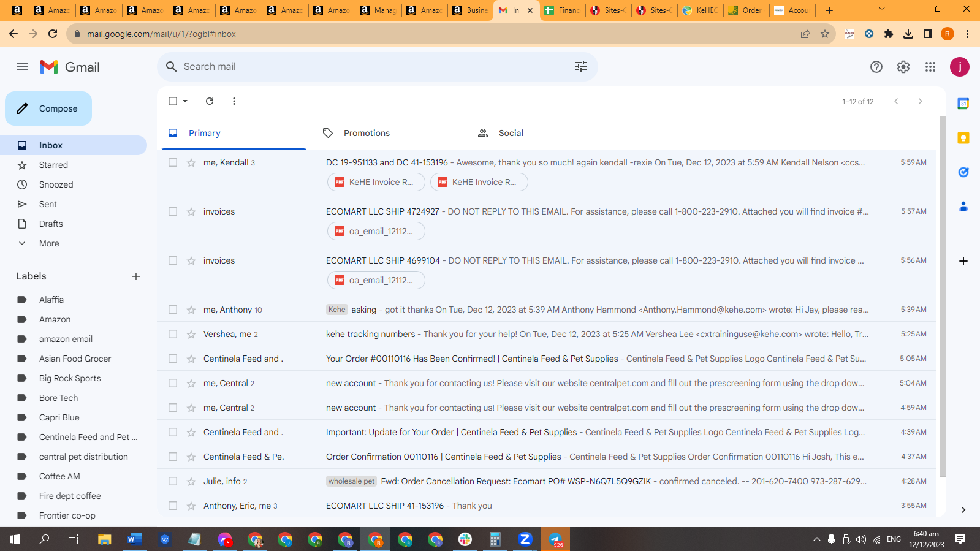This screenshot has height=551, width=980.
Task: Click the Search mail field
Action: (x=374, y=67)
